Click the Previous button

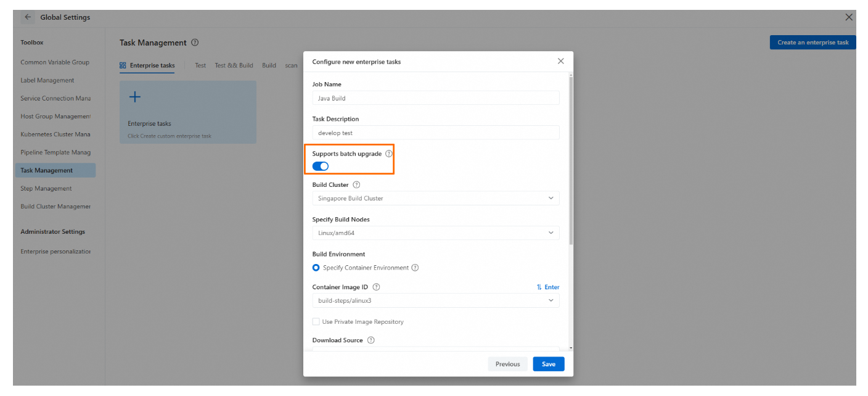pos(507,364)
